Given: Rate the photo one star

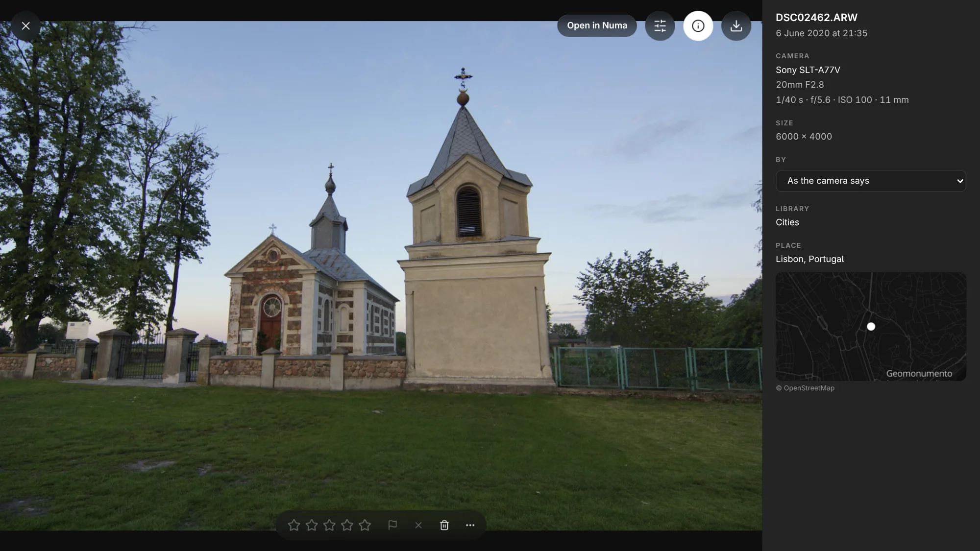Looking at the screenshot, I should coord(294,525).
